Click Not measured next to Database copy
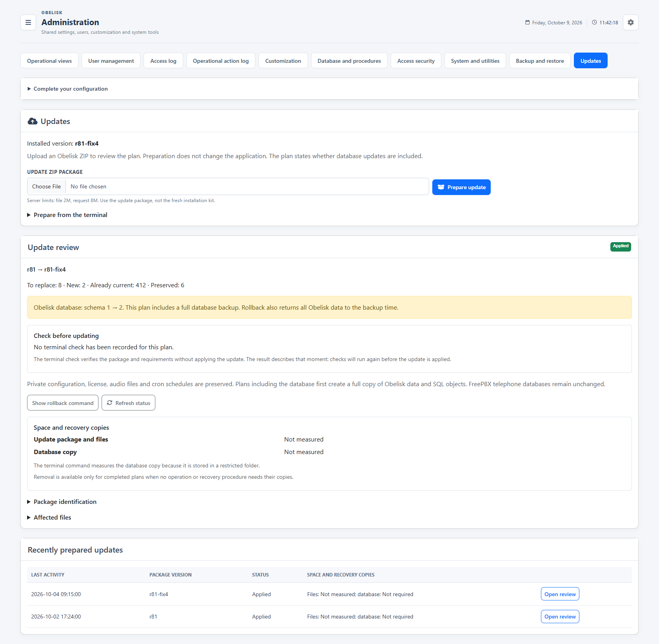The image size is (659, 644). 304,452
